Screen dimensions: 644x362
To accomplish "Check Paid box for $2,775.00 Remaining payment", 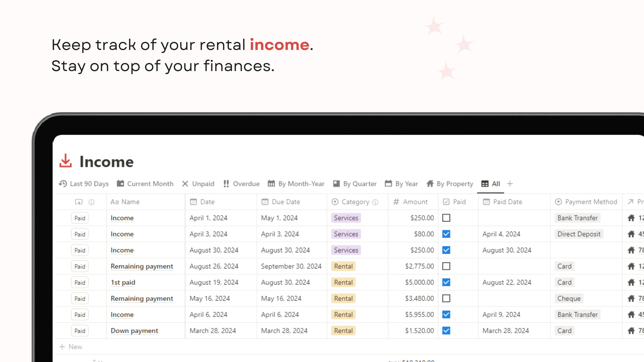I will (x=446, y=266).
